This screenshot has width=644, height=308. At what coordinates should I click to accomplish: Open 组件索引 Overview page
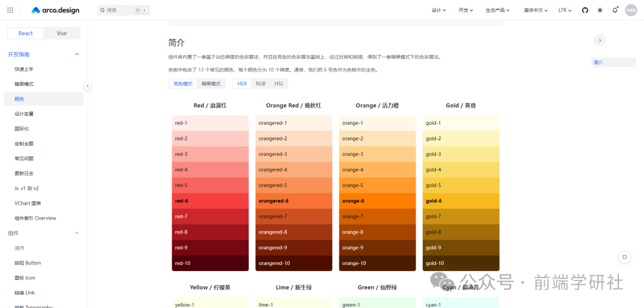(44, 218)
